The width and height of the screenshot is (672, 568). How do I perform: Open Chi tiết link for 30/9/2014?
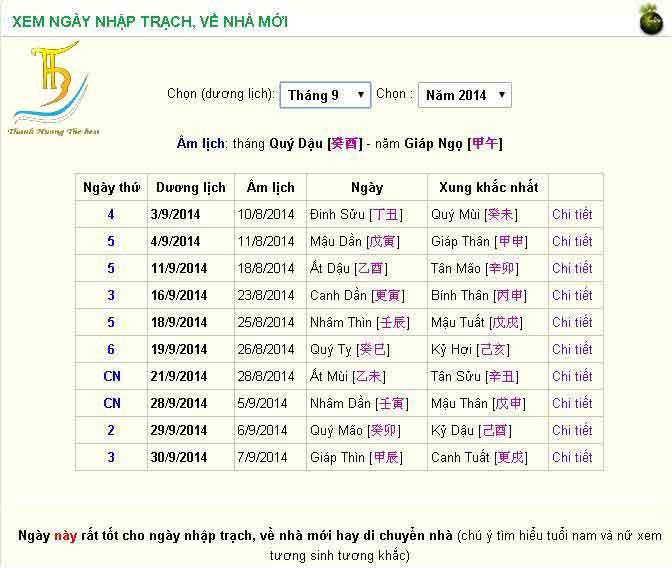click(572, 457)
